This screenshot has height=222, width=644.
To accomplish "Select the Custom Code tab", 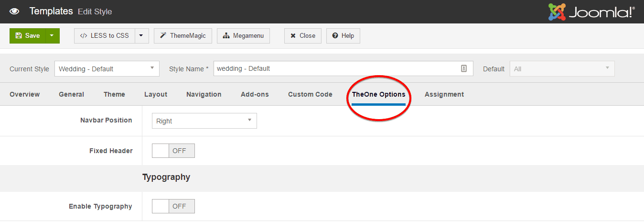I will 310,95.
